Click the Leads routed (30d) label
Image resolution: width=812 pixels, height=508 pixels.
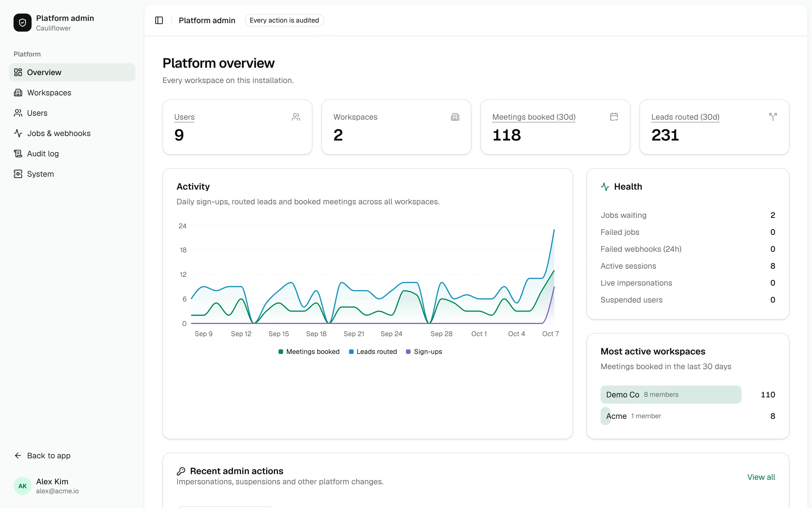click(685, 117)
